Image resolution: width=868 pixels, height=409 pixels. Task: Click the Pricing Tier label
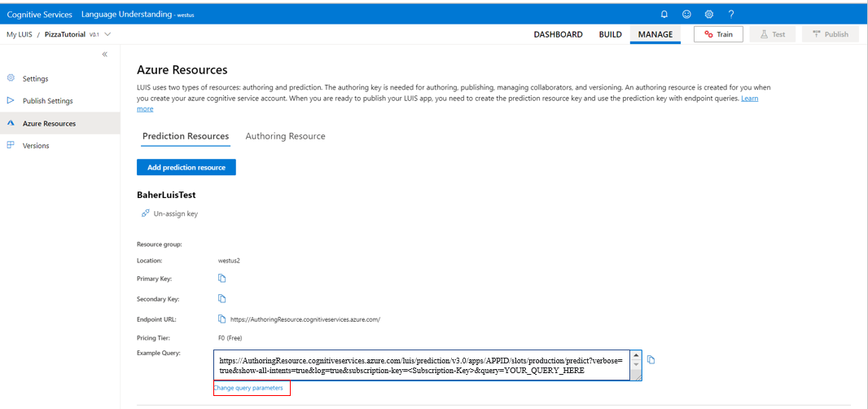click(153, 337)
